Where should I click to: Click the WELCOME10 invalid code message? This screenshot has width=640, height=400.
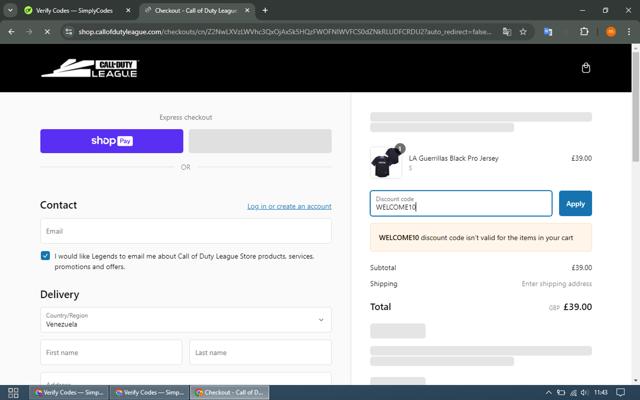481,238
